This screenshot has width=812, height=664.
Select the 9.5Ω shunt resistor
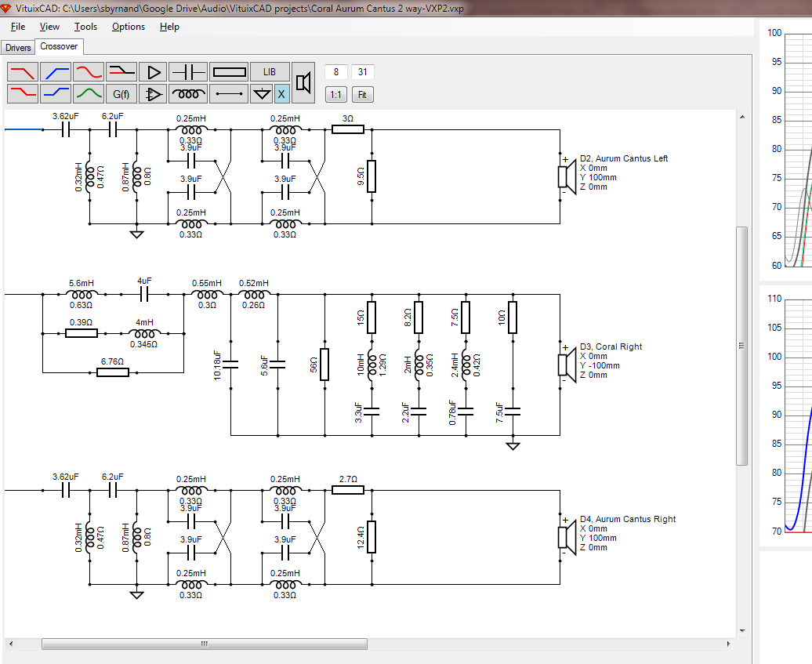point(372,176)
